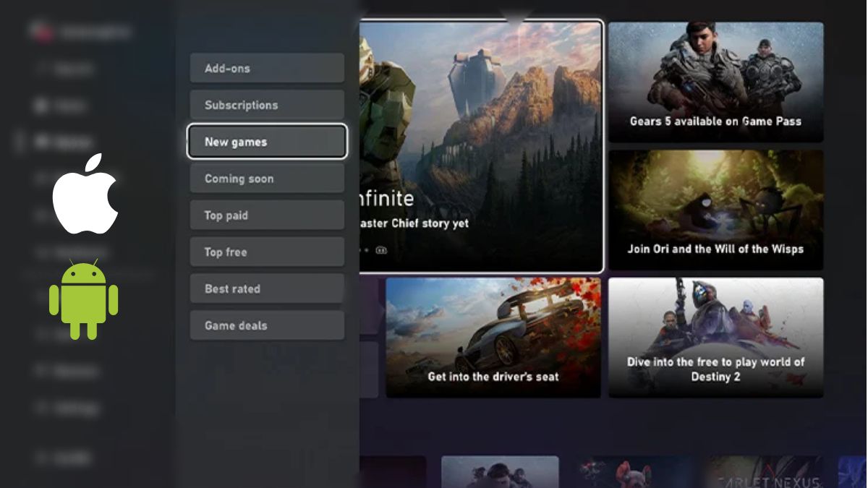
Task: Click the Ori and the Will of the Wisps banner
Action: [x=715, y=210]
